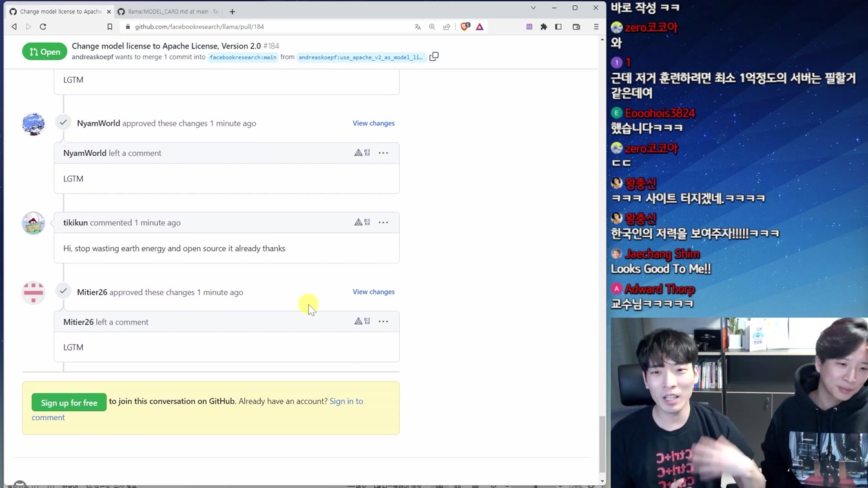Click the Eooohois3824 chat username
This screenshot has width=868, height=488.
[660, 114]
